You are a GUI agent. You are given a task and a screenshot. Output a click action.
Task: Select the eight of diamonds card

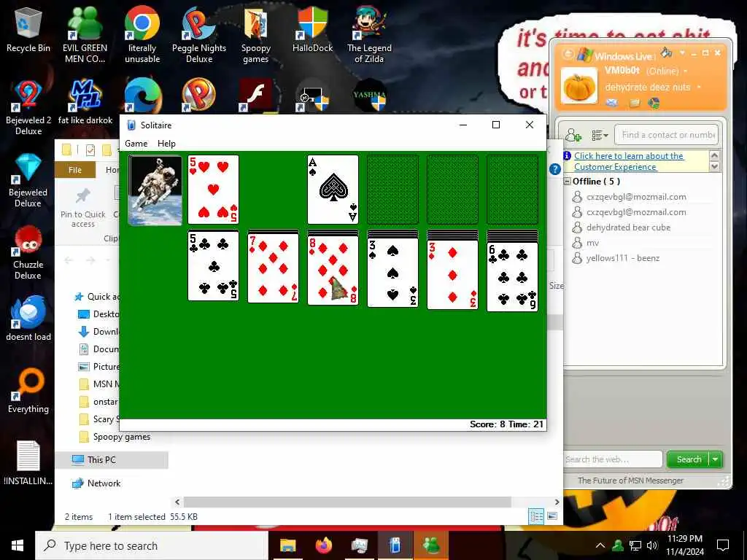(x=333, y=271)
